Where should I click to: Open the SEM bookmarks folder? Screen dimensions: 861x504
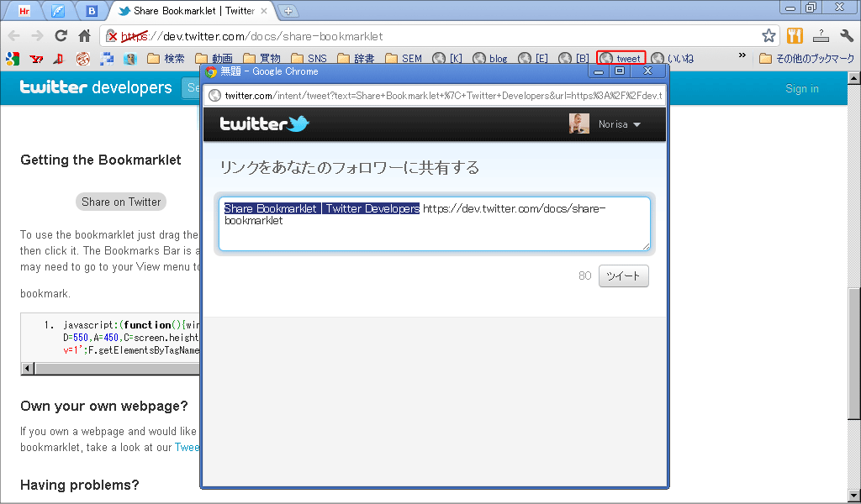click(404, 58)
